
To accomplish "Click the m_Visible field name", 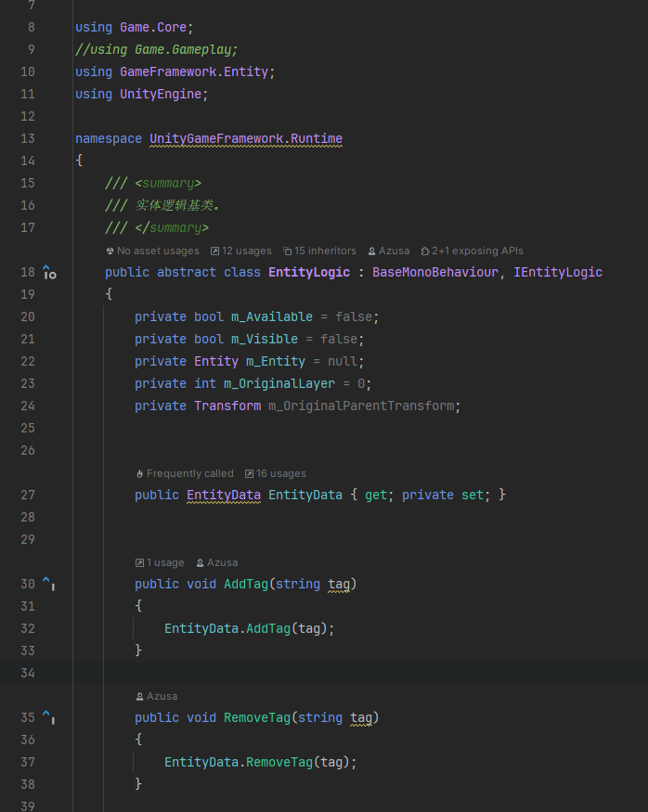I will (x=265, y=340).
